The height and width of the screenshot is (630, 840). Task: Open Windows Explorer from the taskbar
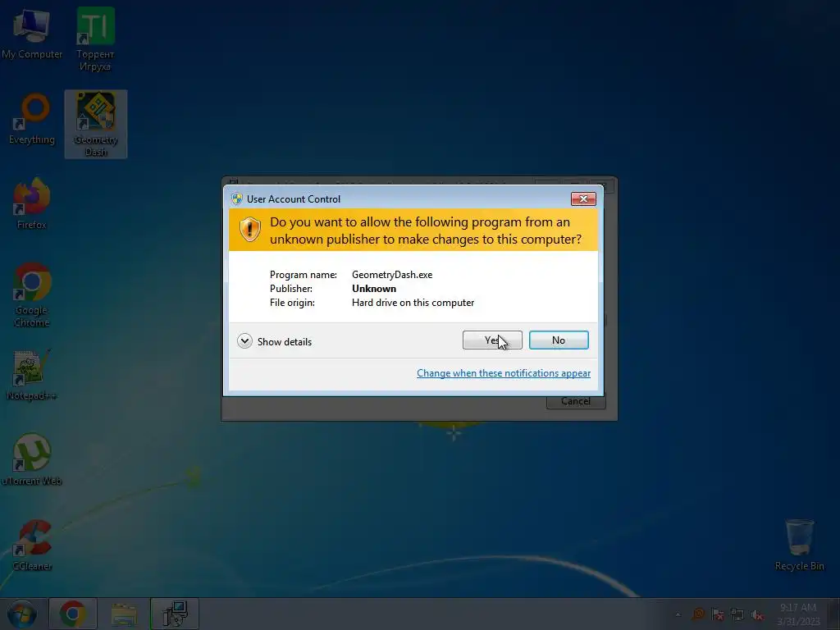[x=124, y=614]
